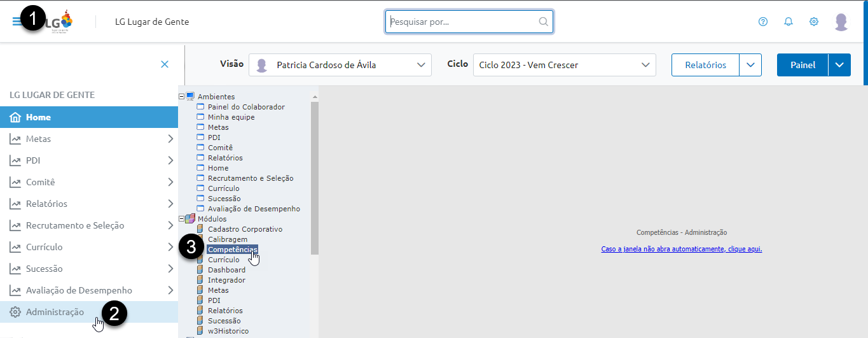Select Dashboard module in tree
The image size is (868, 338).
coord(226,270)
